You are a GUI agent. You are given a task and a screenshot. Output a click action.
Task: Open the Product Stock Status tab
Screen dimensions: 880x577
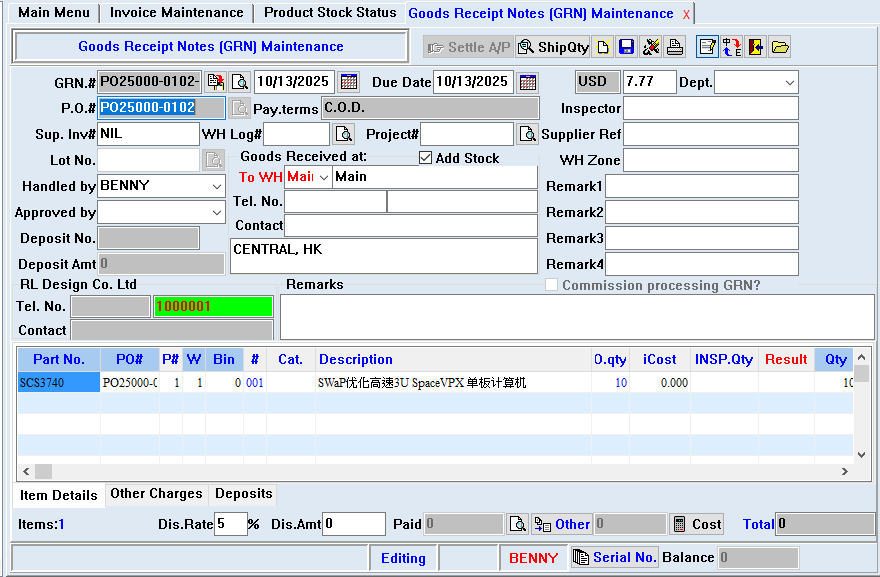pos(330,13)
